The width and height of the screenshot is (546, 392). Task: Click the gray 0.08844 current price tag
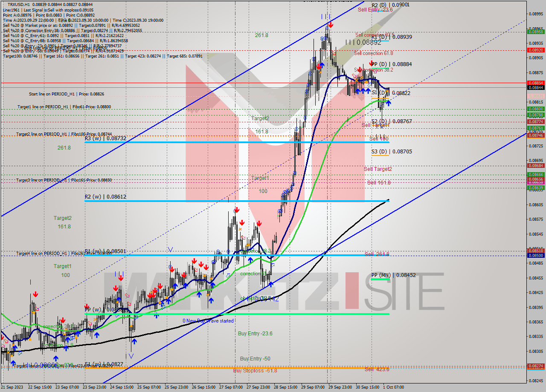pos(536,87)
